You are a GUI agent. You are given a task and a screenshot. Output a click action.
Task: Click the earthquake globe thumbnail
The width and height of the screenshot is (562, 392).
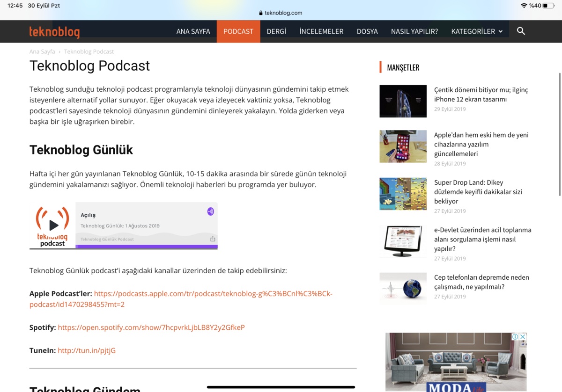(x=403, y=289)
